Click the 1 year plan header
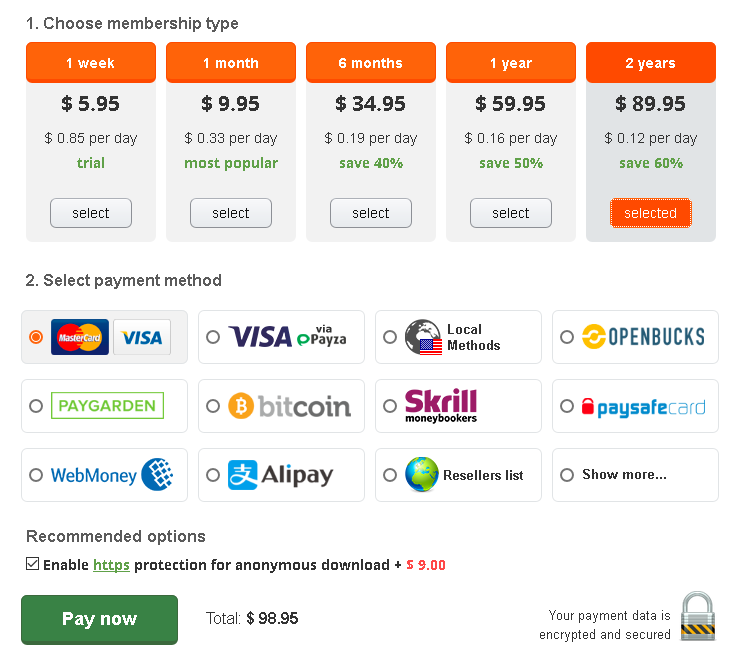The height and width of the screenshot is (653, 744). point(510,63)
